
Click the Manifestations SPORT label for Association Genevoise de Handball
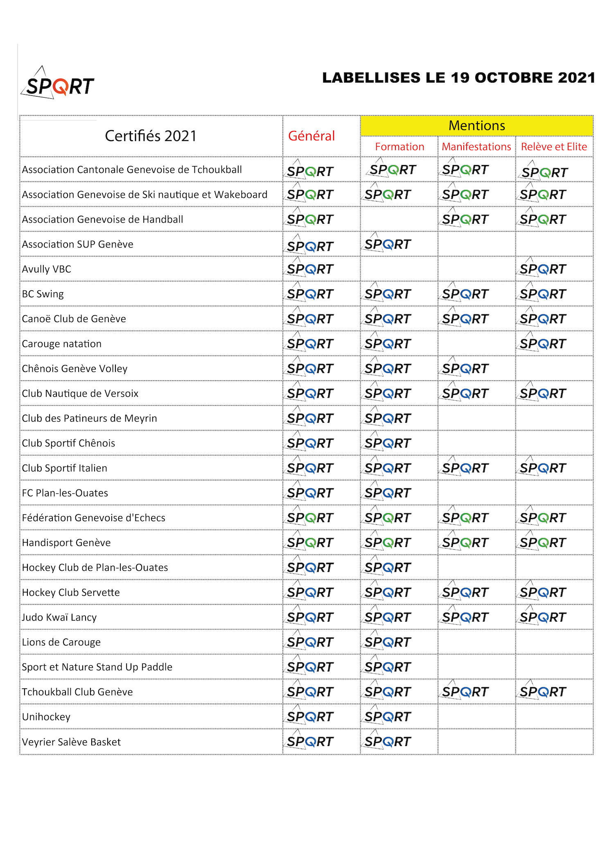pos(465,217)
